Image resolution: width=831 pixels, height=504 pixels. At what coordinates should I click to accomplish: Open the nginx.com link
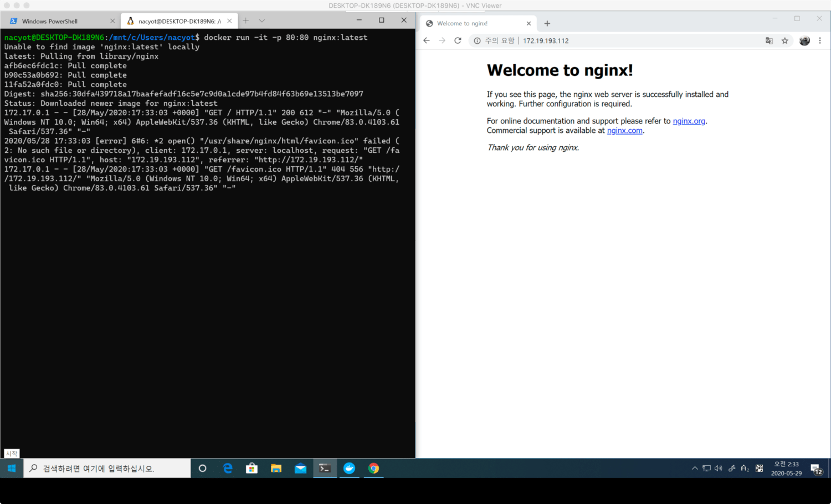625,131
